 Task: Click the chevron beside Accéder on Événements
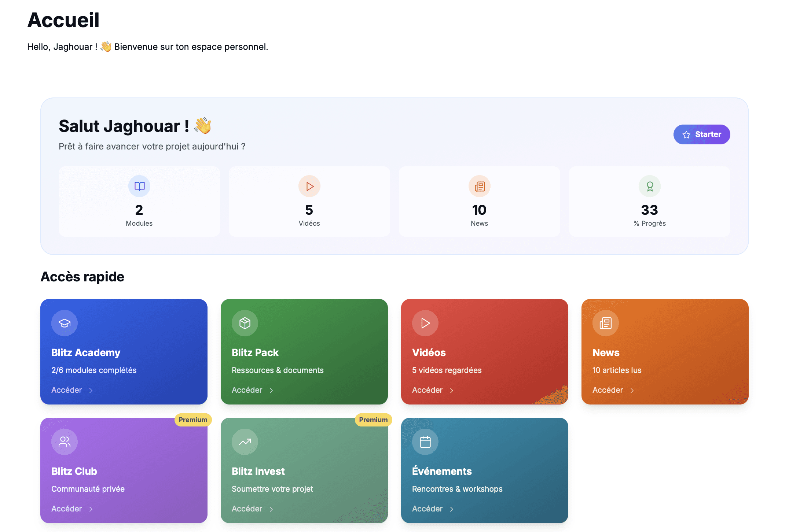coord(452,509)
